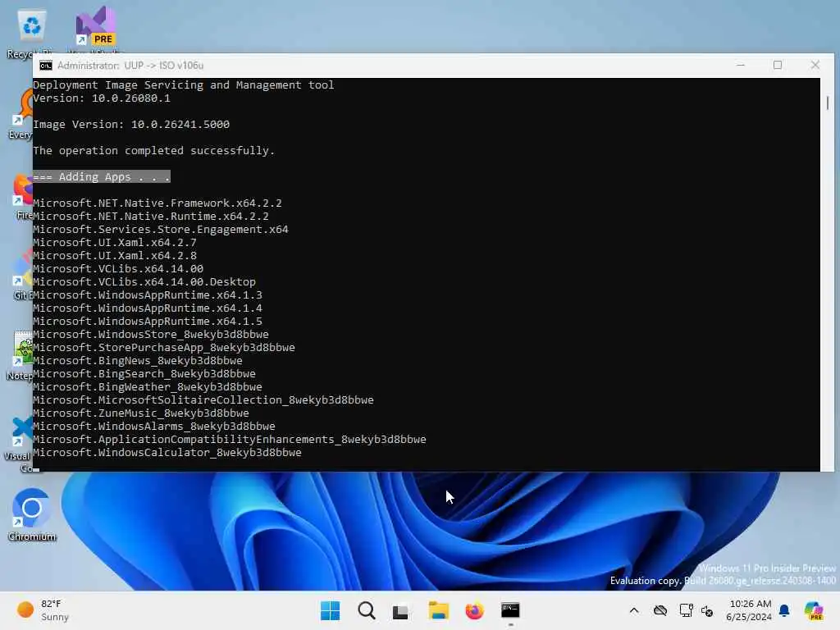
Task: Click the Microsoft.NET.Native.Framework.x64.2.2 line
Action: [x=157, y=203]
